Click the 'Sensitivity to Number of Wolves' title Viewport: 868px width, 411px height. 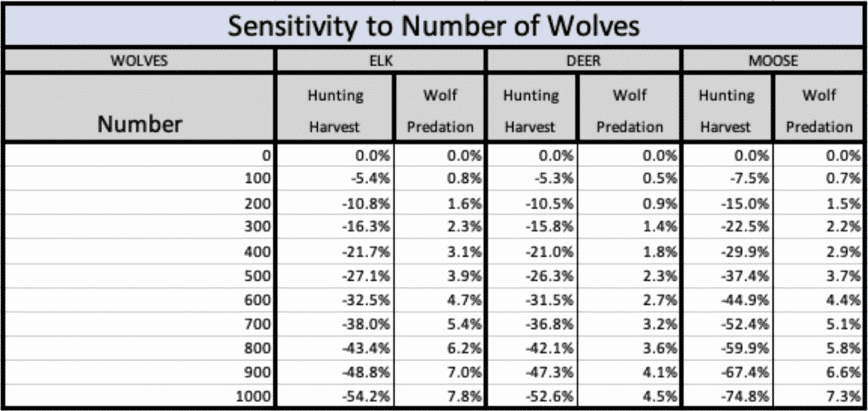[433, 25]
